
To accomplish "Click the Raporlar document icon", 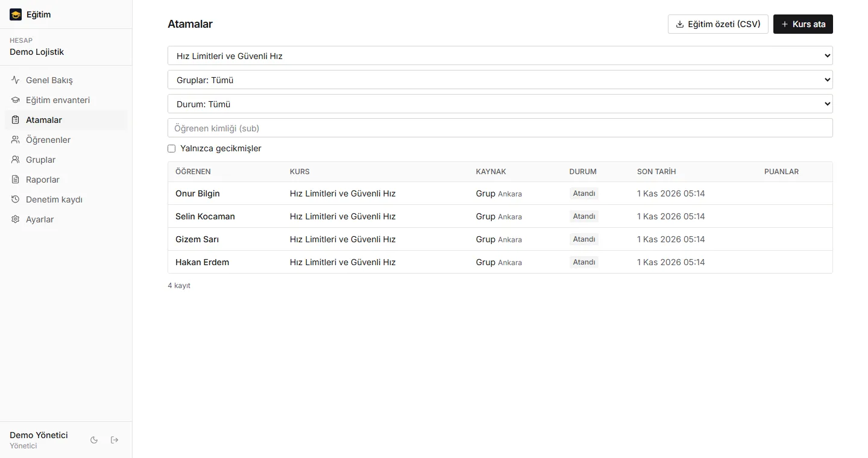I will coord(16,180).
